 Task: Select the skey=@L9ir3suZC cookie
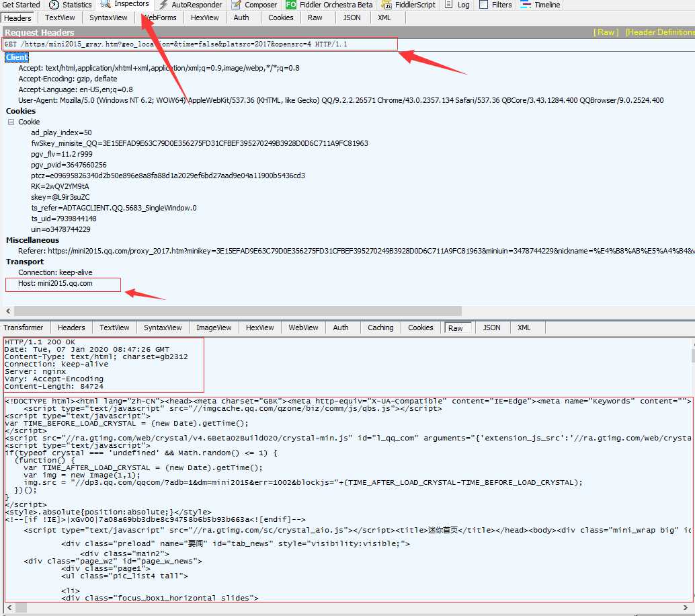tap(60, 197)
